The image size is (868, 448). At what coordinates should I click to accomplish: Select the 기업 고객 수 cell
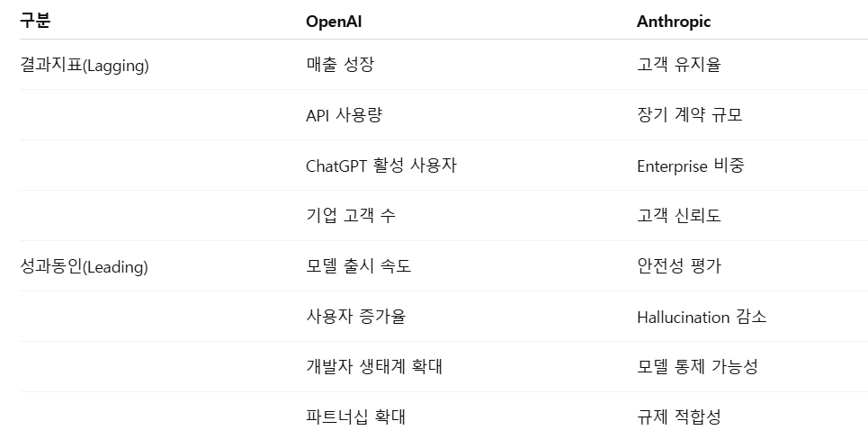(x=351, y=215)
